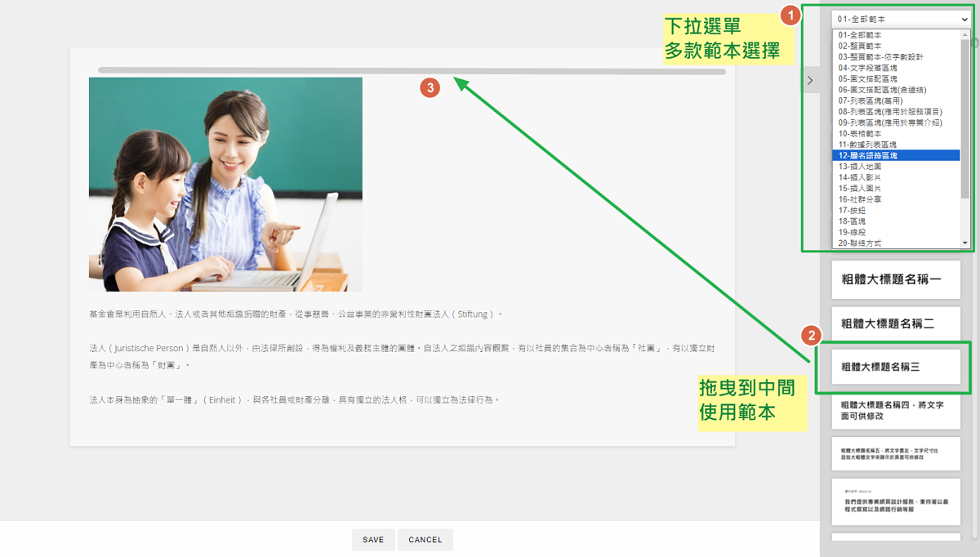Image resolution: width=980 pixels, height=557 pixels.
Task: Pick 17-按鈕 option
Action: [x=896, y=210]
